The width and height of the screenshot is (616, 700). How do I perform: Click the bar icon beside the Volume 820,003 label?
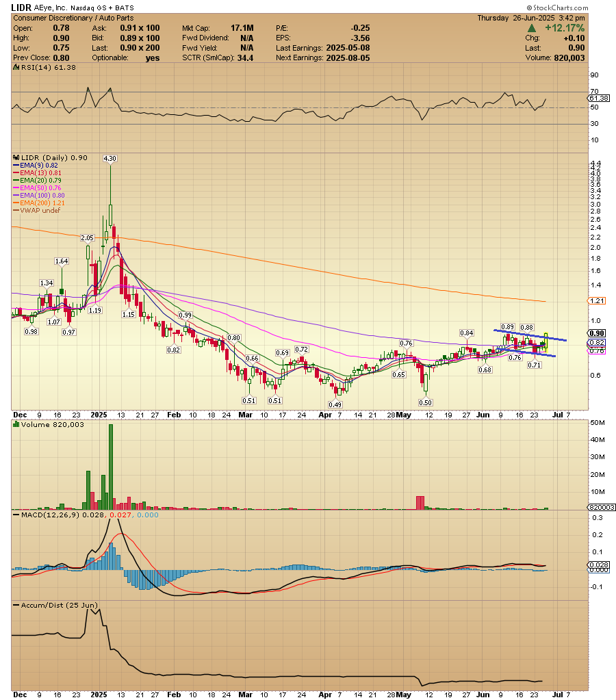point(16,424)
